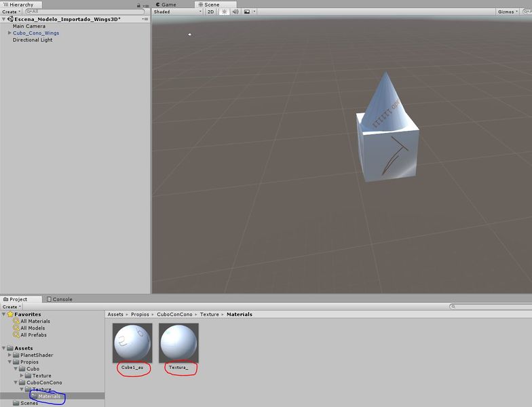Viewport: 532px width, 407px height.
Task: Expand the PlanetShader folder arrow
Action: [x=9, y=355]
